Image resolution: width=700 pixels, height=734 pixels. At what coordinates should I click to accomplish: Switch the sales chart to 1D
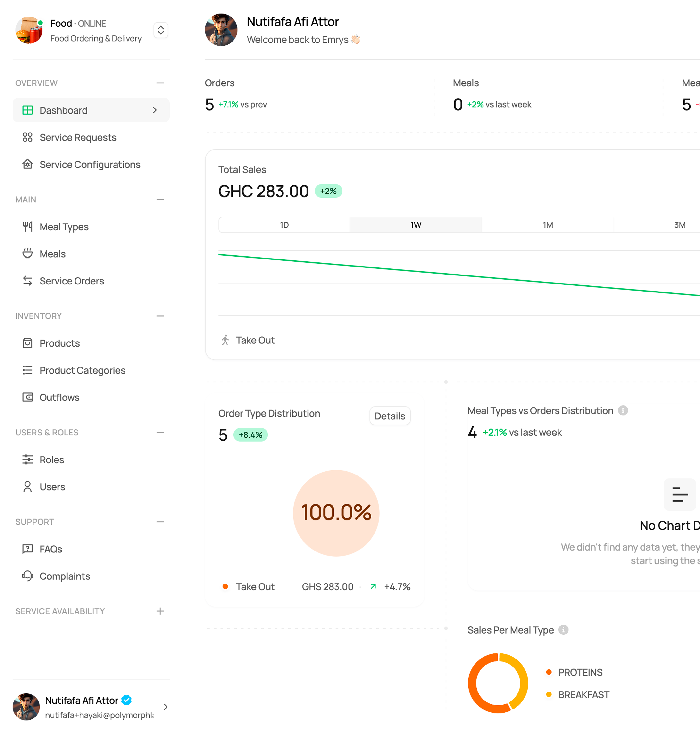tap(284, 225)
